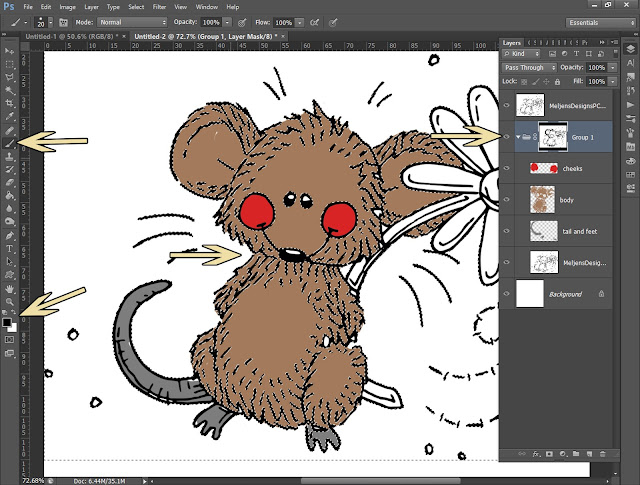This screenshot has height=485, width=640.
Task: Select the Background layer thumbnail
Action: 532,293
